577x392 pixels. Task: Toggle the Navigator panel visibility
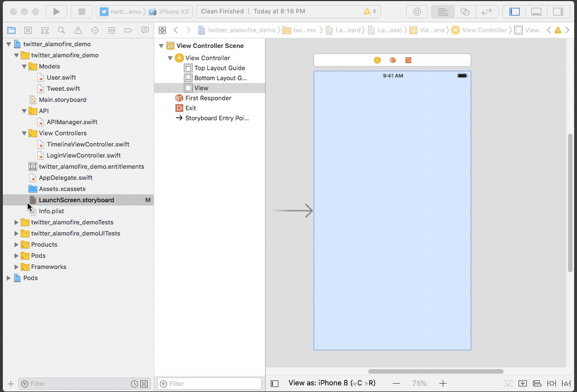click(x=514, y=11)
